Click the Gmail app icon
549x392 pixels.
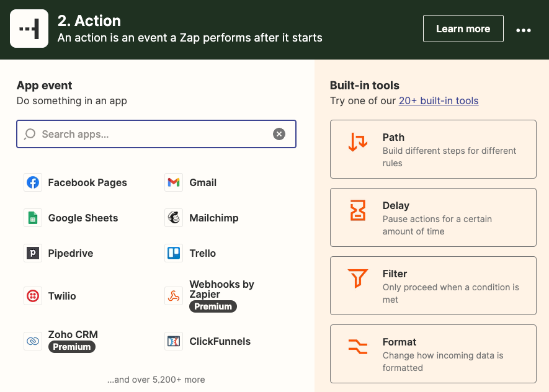pyautogui.click(x=174, y=182)
